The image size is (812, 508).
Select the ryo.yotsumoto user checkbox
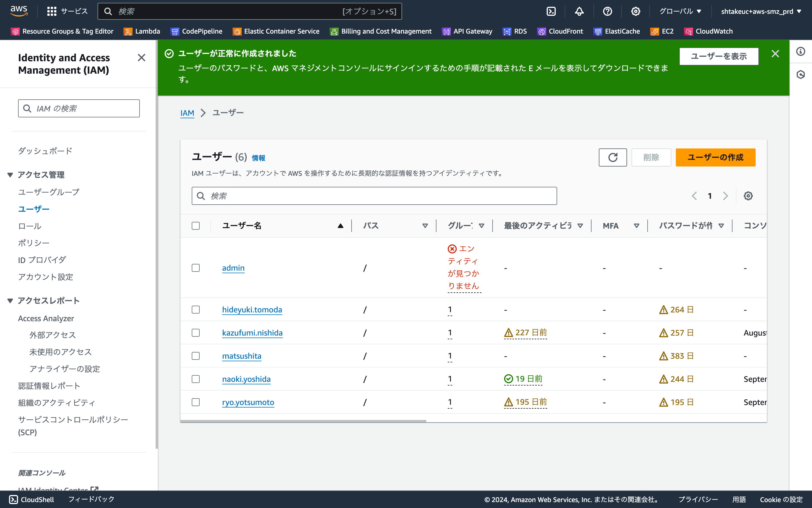pyautogui.click(x=196, y=402)
